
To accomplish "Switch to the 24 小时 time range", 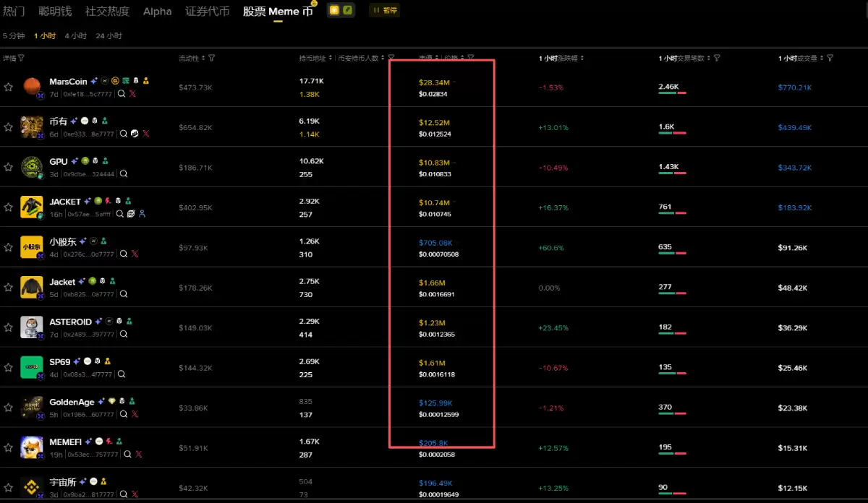I will [109, 35].
